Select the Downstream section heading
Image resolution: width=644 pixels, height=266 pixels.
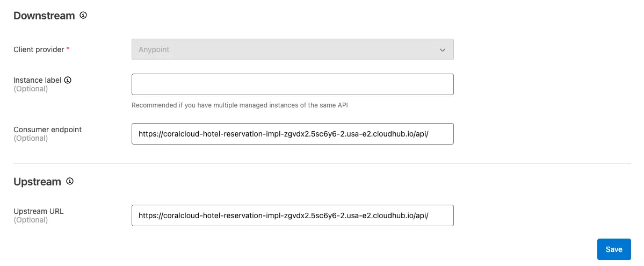click(x=44, y=16)
